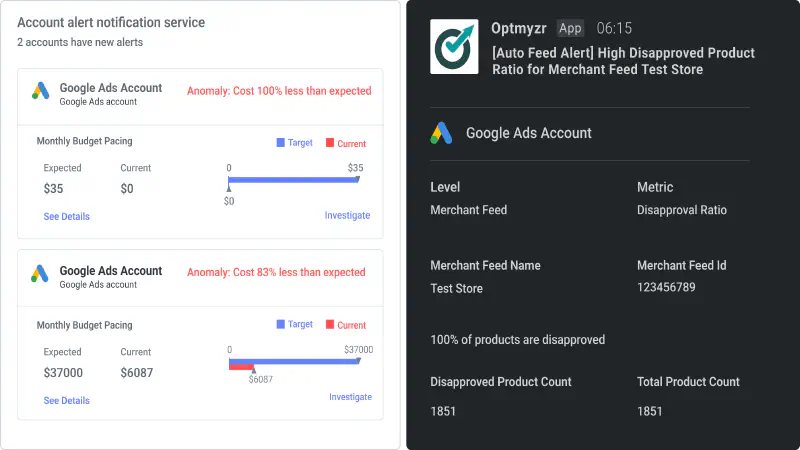Click blue Target legend swatch in first card
The width and height of the screenshot is (800, 450).
point(281,143)
